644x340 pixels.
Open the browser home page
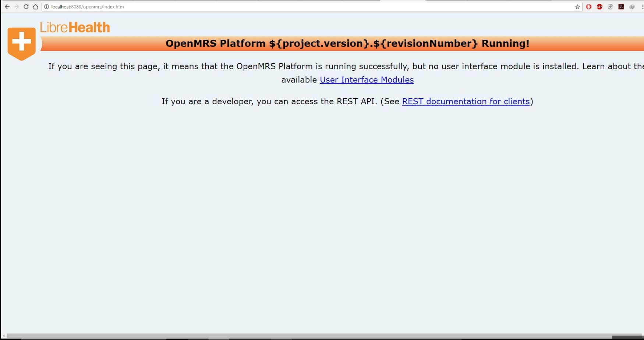[x=35, y=7]
